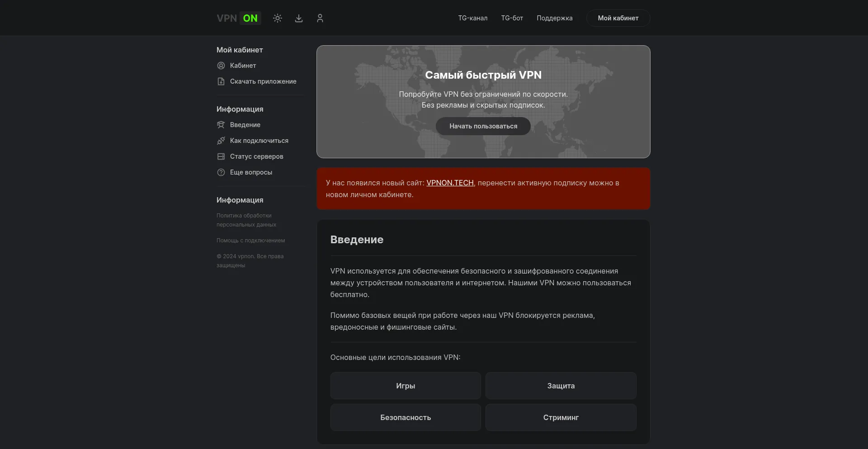Click the download icon in header
Screen dimensions: 868x449
(x=299, y=18)
